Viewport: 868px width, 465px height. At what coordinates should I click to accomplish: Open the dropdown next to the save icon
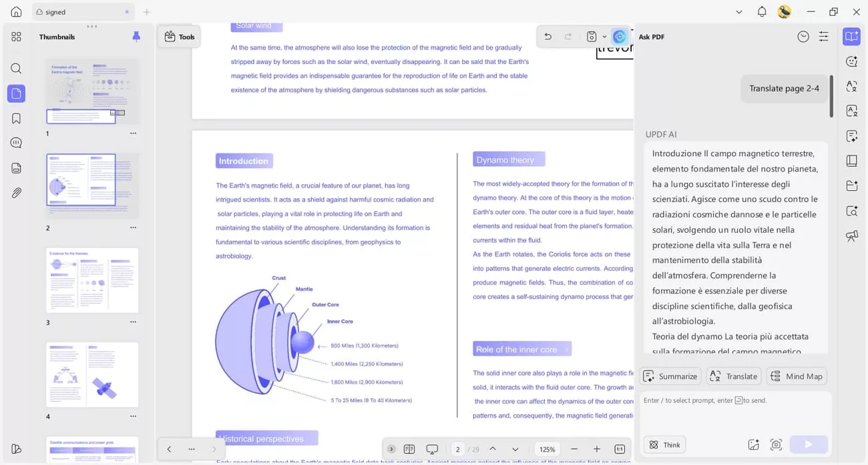tap(604, 36)
